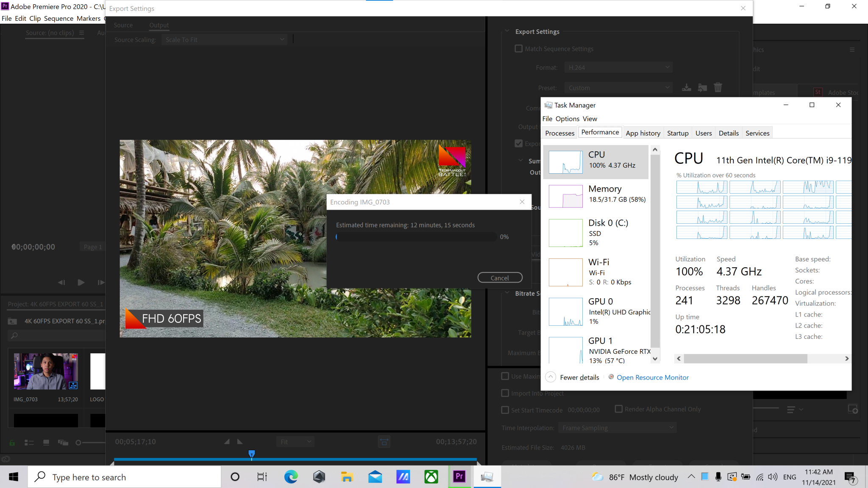Click Open Resource Monitor link
The image size is (868, 488).
(x=652, y=377)
